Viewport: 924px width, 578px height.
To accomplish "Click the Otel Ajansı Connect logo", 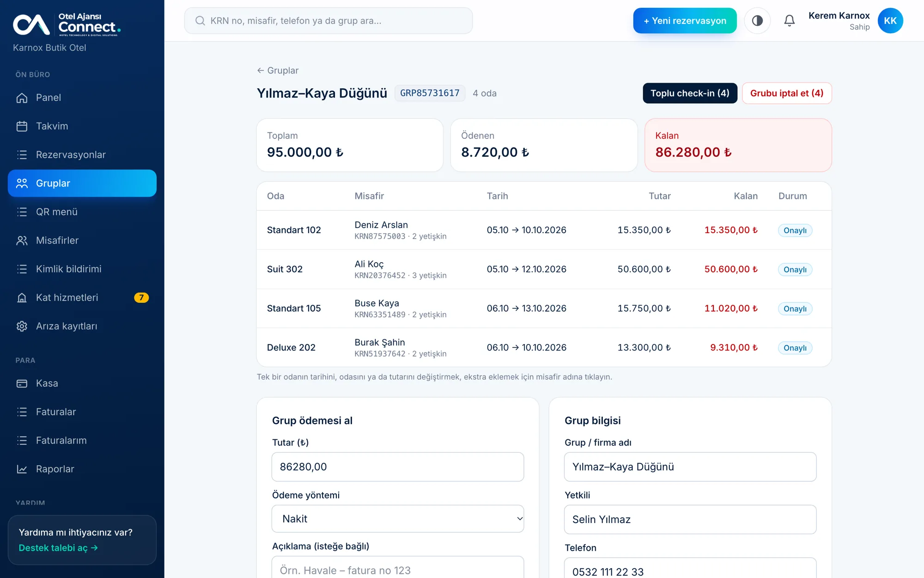I will pyautogui.click(x=67, y=25).
